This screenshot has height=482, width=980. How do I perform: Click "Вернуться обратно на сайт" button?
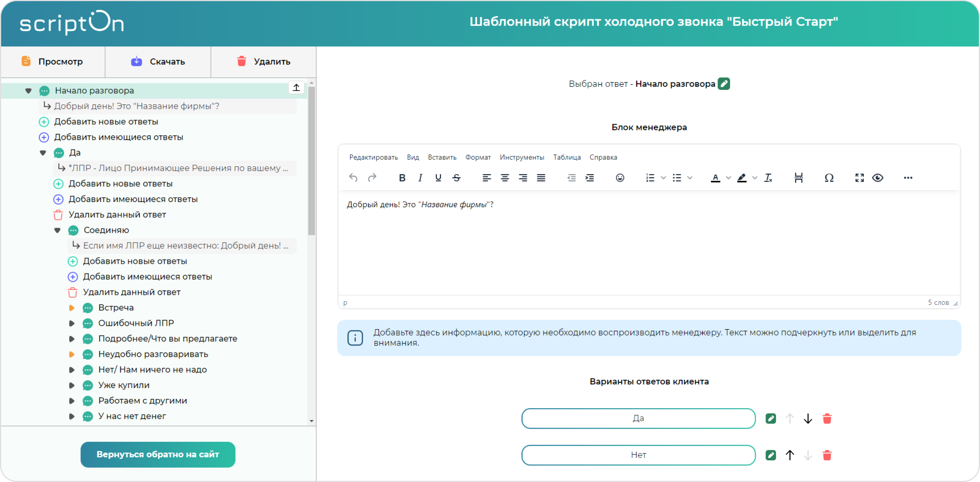(158, 454)
